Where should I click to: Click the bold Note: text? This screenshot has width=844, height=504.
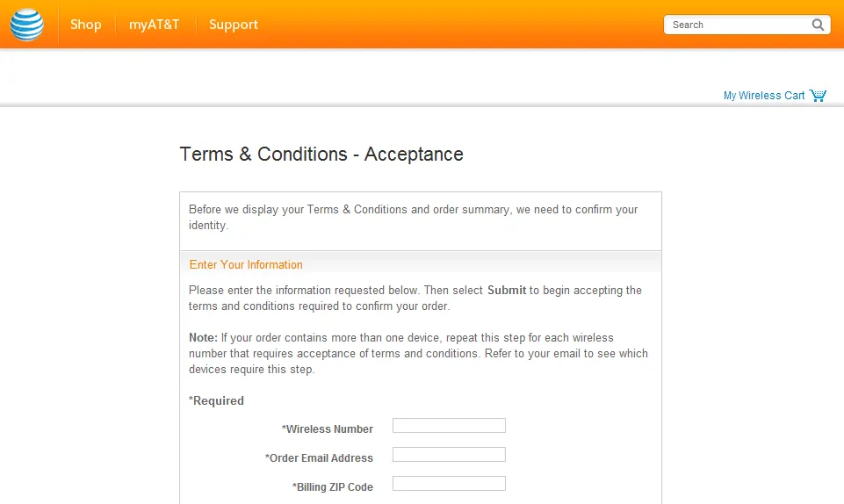203,338
